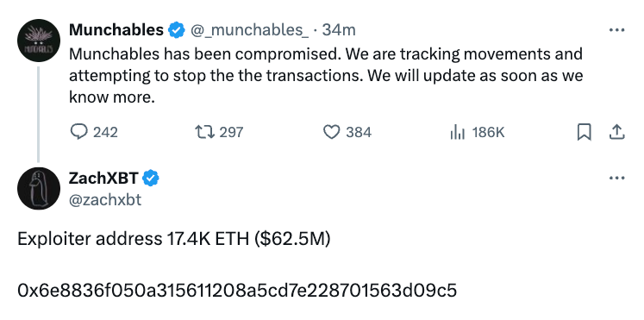Click the Munchables display name
The image size is (644, 320).
(x=116, y=29)
